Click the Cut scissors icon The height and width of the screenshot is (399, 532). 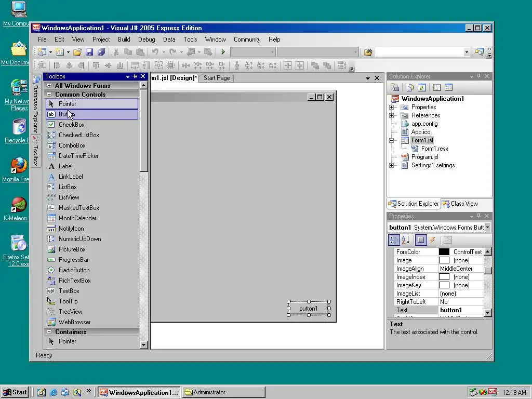pyautogui.click(x=116, y=52)
